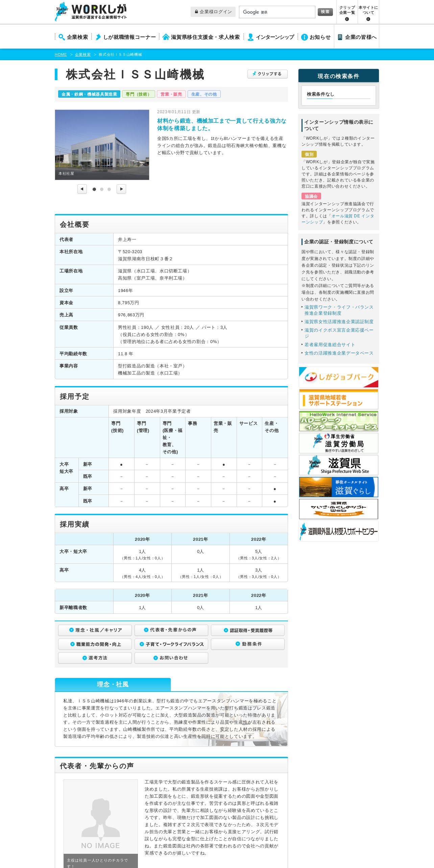Click the person icon beside インターンシップ

250,37
